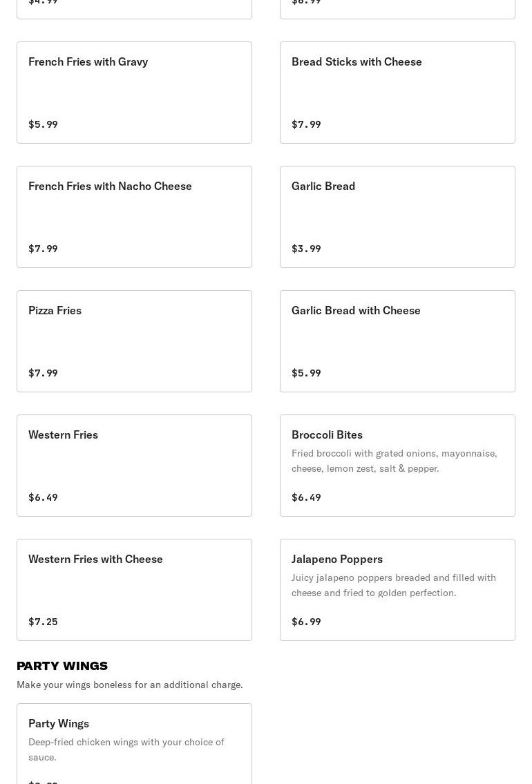The height and width of the screenshot is (784, 532).
Task: Click the Broccoli Bites description text
Action: [394, 461]
